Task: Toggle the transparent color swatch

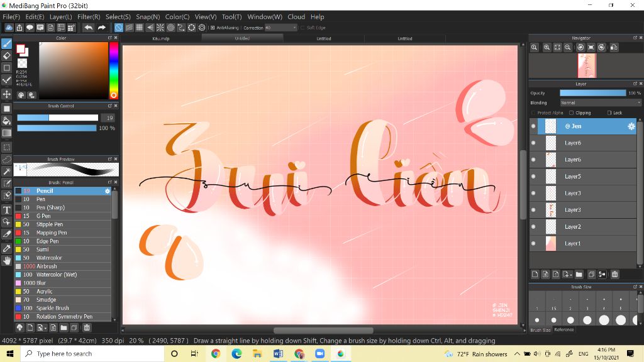Action: (22, 63)
